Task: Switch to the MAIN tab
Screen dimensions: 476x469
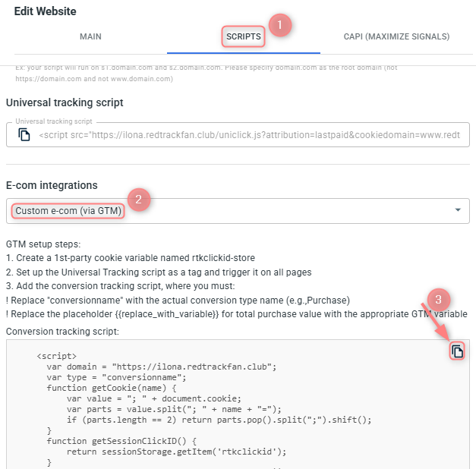Action: [90, 36]
